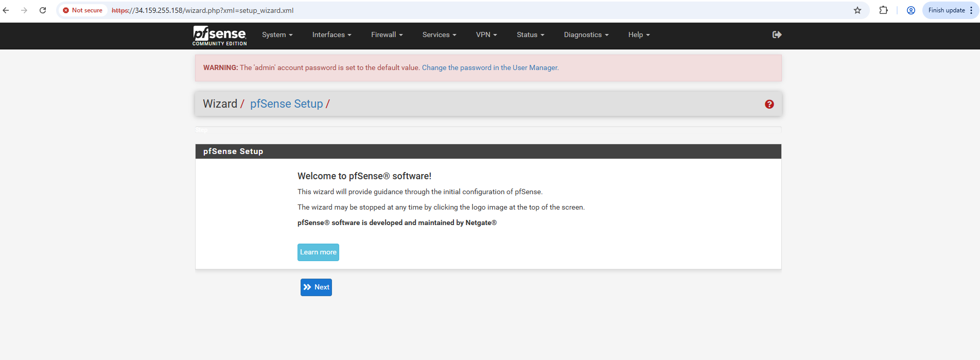Go back using browser back arrow
980x360 pixels.
6,10
